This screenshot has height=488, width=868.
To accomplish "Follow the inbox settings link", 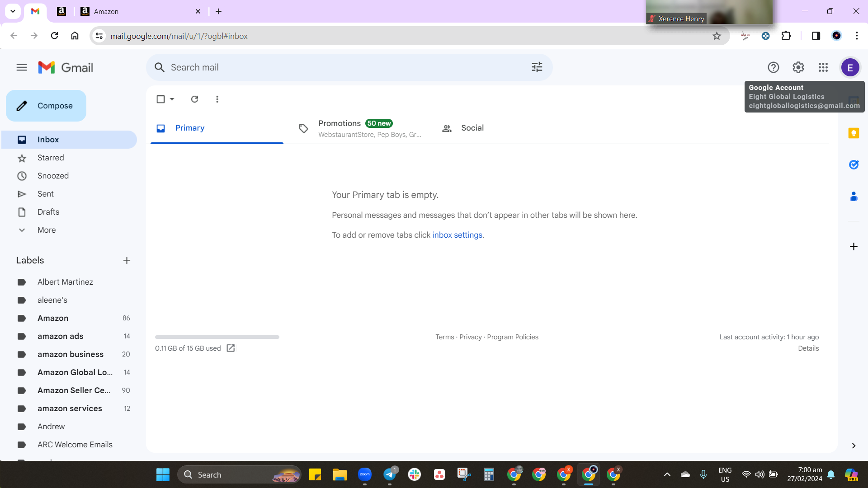I will [x=457, y=235].
